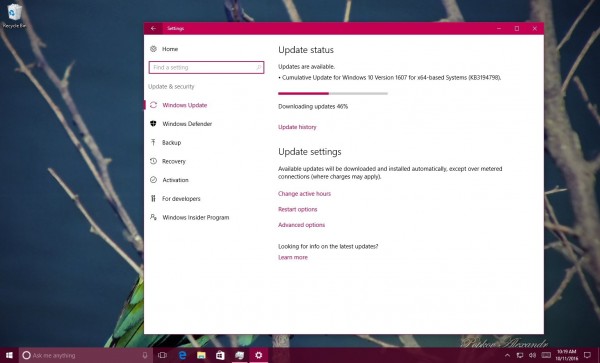Image resolution: width=600 pixels, height=363 pixels.
Task: Open the taskbar clock and date
Action: [567, 355]
